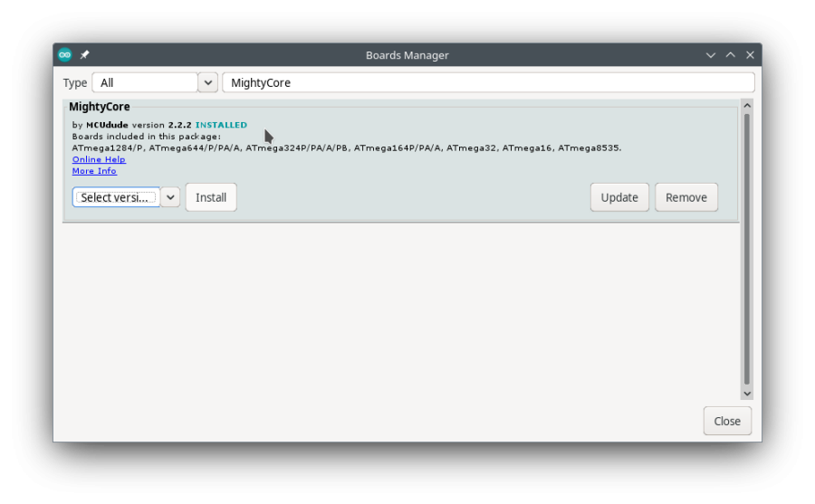
Task: Click the Install button
Action: [x=211, y=197]
